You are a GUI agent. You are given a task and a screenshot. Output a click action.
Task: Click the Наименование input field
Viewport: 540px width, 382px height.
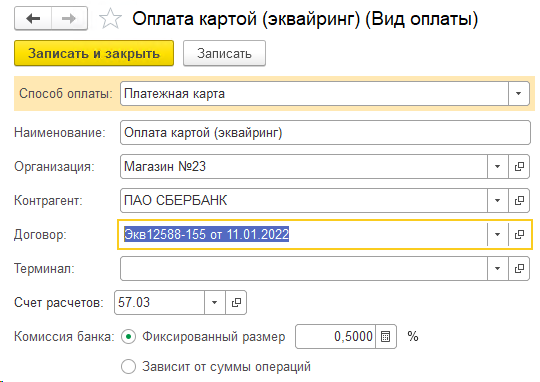(325, 133)
